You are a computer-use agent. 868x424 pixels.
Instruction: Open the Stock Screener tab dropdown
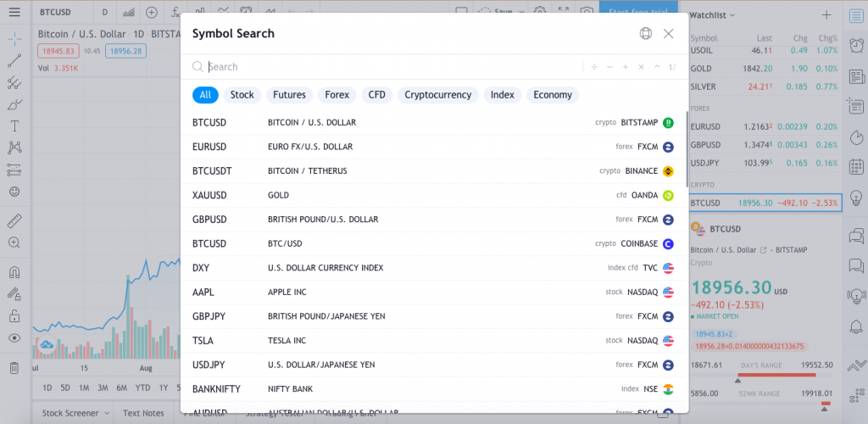75,413
